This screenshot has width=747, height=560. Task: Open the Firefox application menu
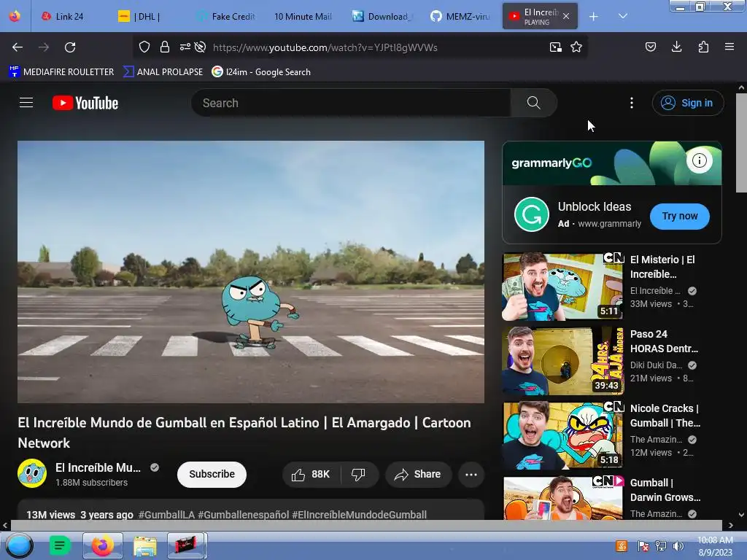pos(729,47)
